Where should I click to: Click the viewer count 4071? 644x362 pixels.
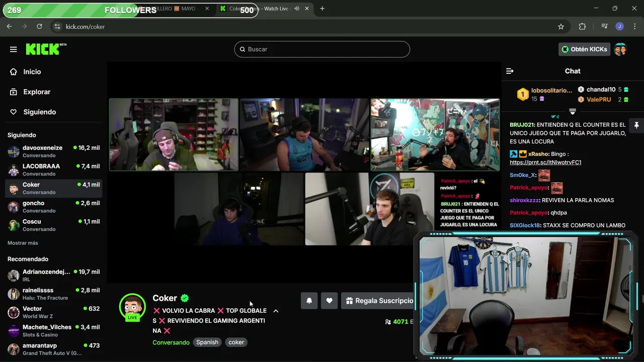click(400, 322)
